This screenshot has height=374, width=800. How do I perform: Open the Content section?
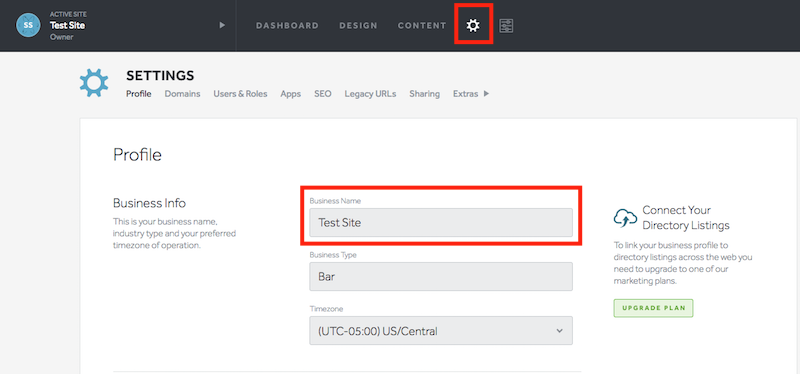(x=422, y=26)
